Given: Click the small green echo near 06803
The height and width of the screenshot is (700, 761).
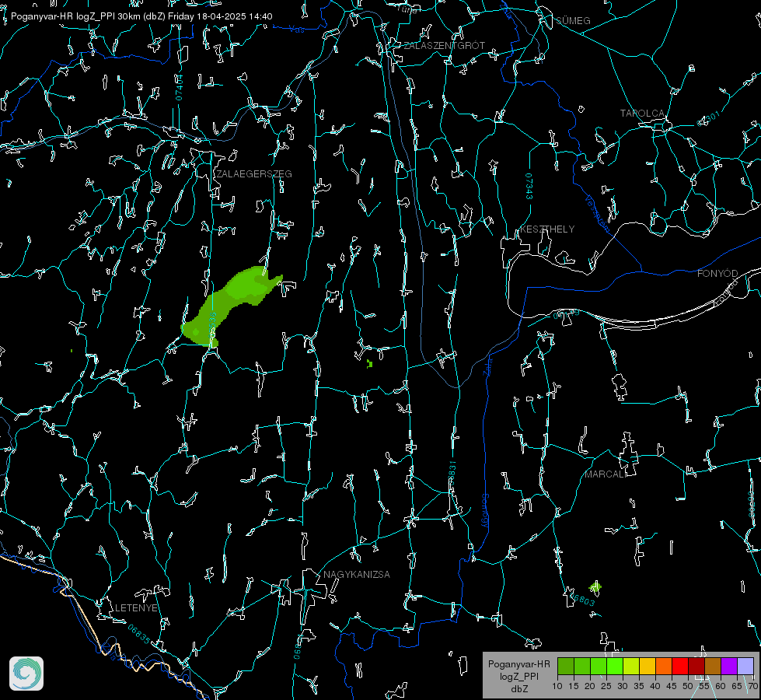Looking at the screenshot, I should click(595, 587).
